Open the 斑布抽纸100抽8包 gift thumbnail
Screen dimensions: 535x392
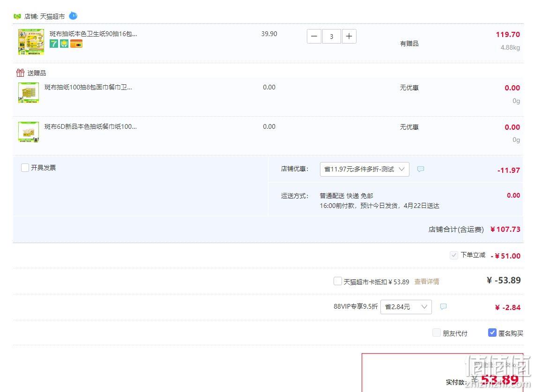click(28, 92)
